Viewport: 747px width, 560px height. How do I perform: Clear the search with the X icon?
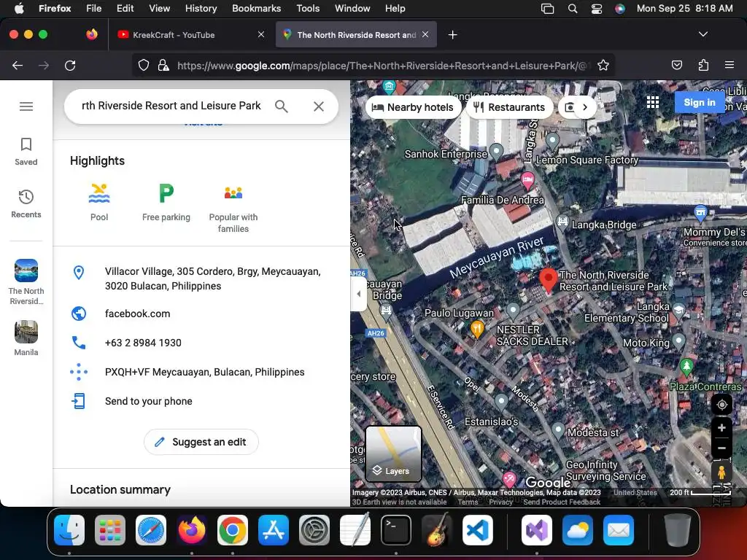[319, 106]
